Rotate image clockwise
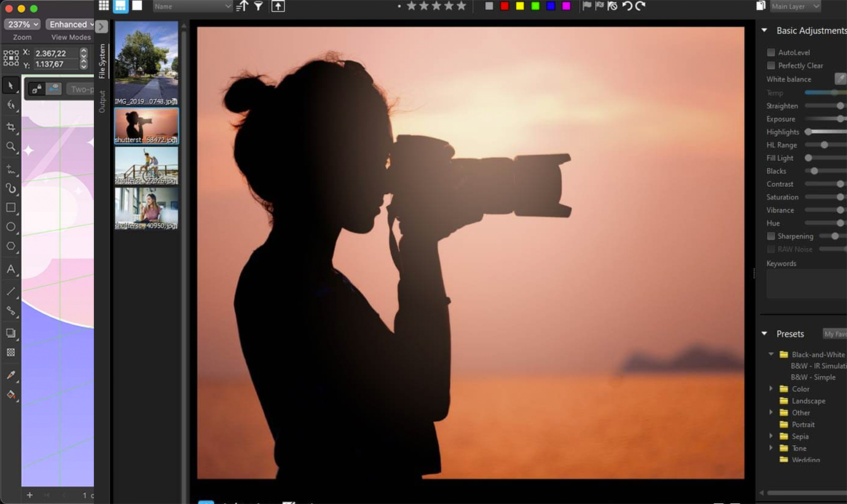This screenshot has height=504, width=847. pyautogui.click(x=640, y=6)
